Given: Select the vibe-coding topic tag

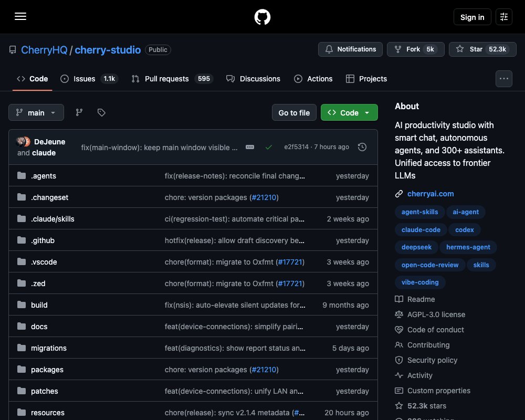Looking at the screenshot, I should [420, 282].
